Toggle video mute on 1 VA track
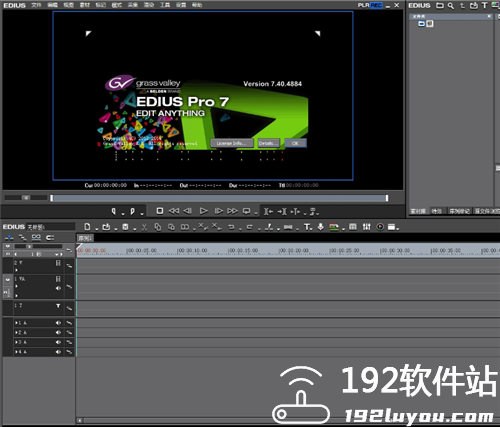This screenshot has height=427, width=500. (x=58, y=279)
